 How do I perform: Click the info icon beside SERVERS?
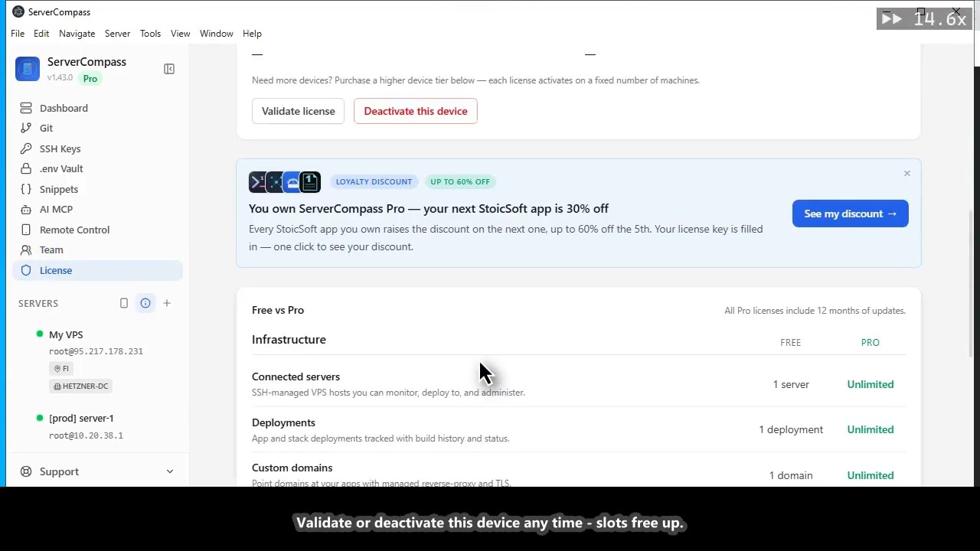pos(145,303)
